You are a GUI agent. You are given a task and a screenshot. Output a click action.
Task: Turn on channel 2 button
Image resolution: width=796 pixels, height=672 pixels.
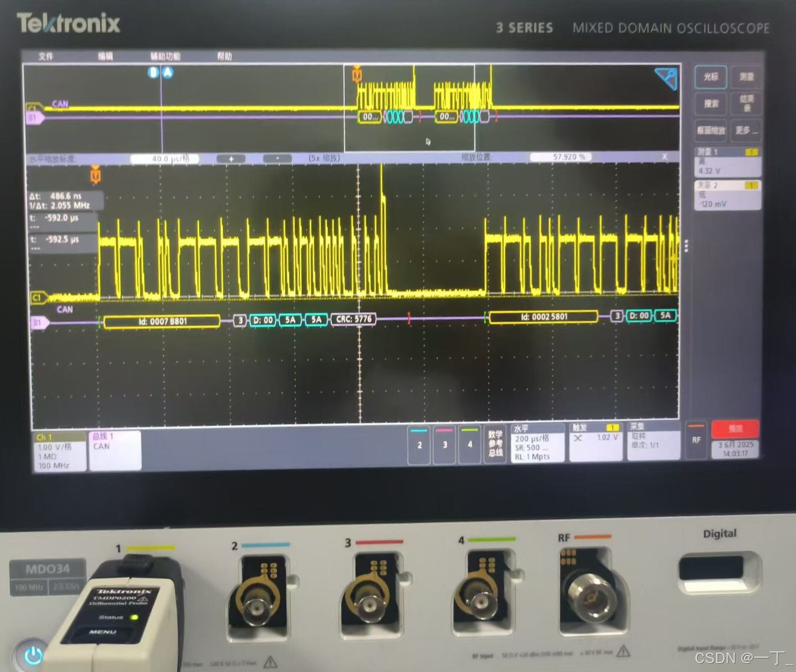[x=419, y=444]
